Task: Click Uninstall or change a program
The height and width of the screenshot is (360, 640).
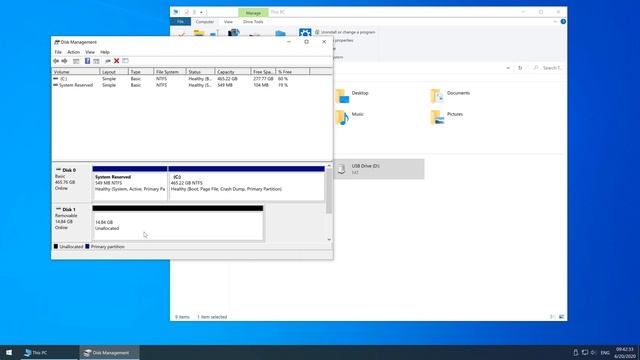Action: point(345,32)
